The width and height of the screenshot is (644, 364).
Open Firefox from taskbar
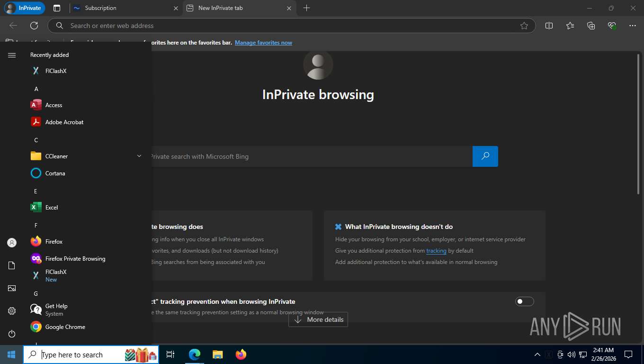tap(241, 355)
